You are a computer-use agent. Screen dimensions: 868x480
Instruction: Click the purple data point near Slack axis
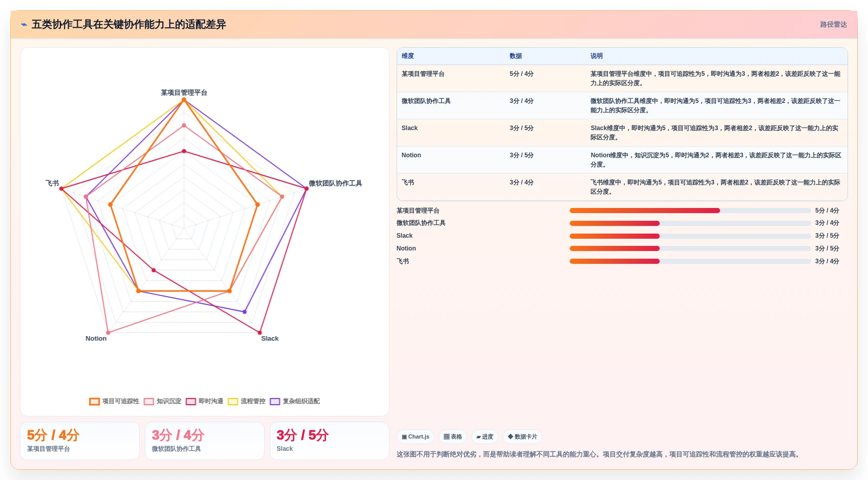[x=245, y=312]
